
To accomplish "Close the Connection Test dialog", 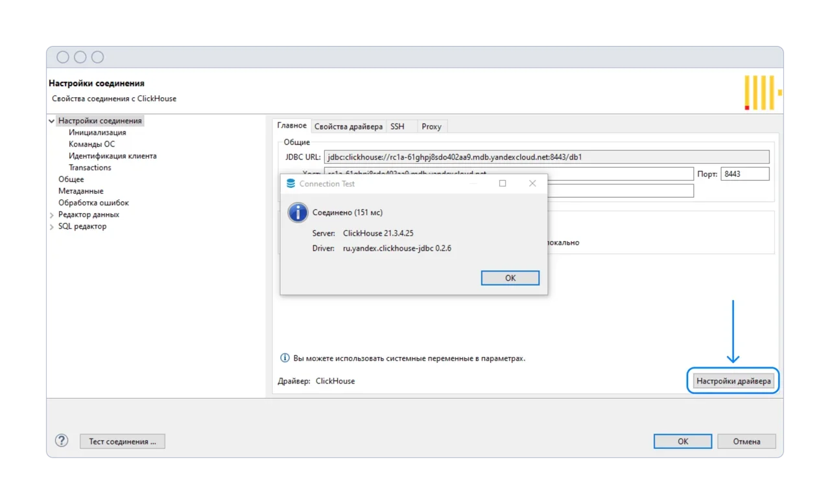I will (x=532, y=183).
